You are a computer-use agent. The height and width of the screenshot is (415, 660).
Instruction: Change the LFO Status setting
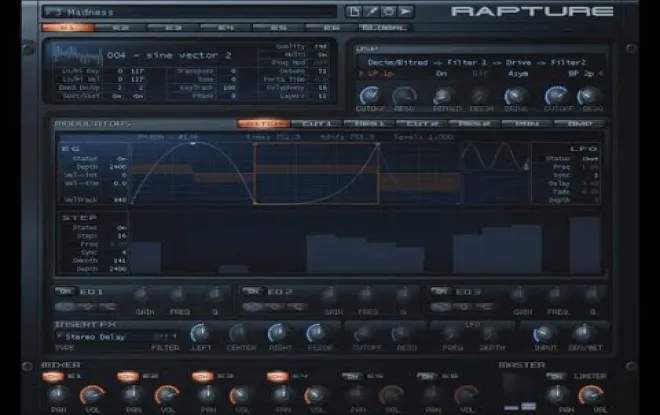coord(590,159)
